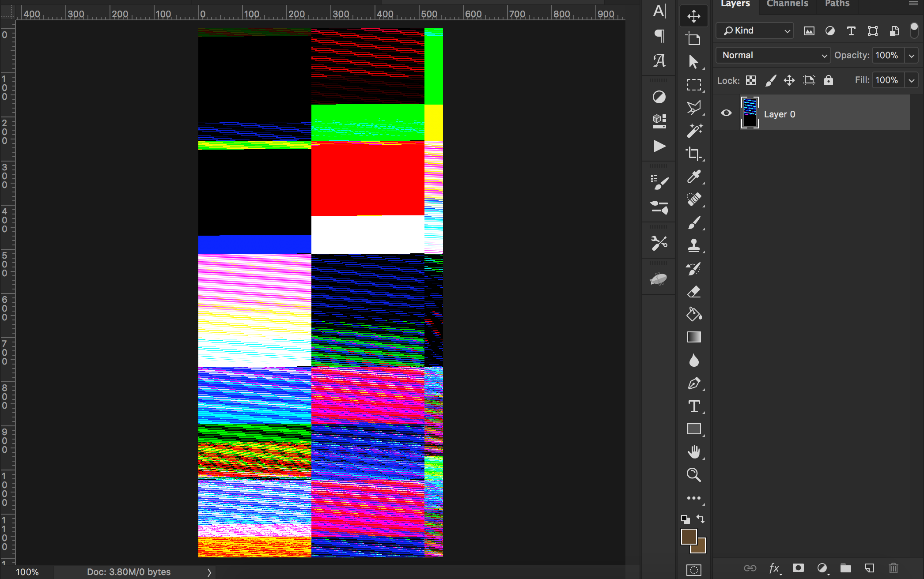This screenshot has width=924, height=579.
Task: Select the Horizontal Type tool
Action: (x=693, y=406)
